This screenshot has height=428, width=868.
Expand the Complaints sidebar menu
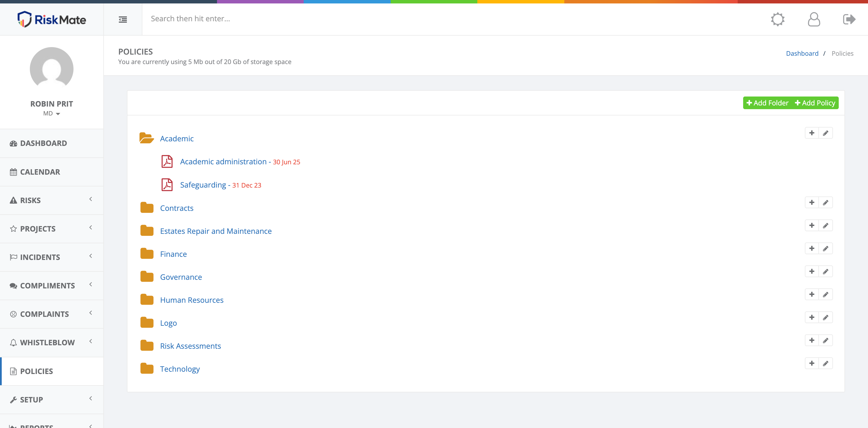52,314
